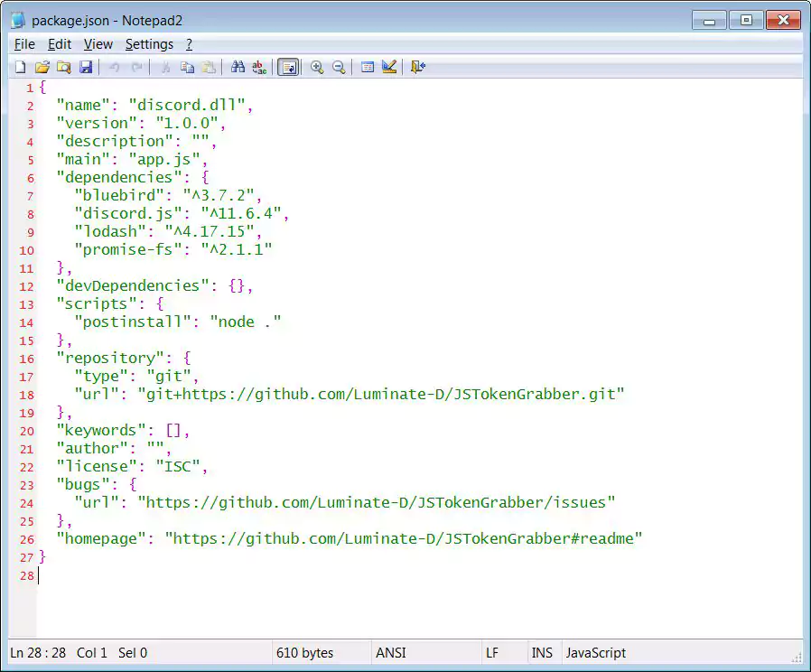Open the ? help menu
811x672 pixels.
tap(190, 44)
